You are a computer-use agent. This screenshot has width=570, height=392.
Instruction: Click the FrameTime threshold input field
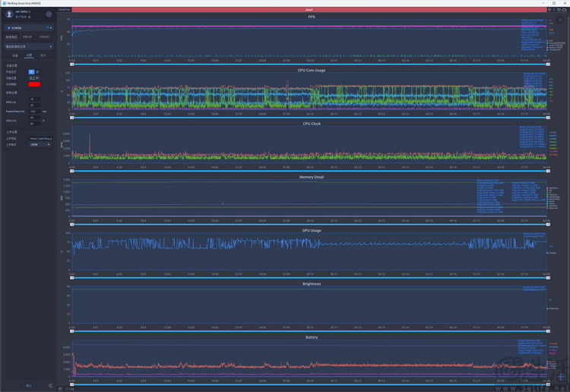(35, 111)
